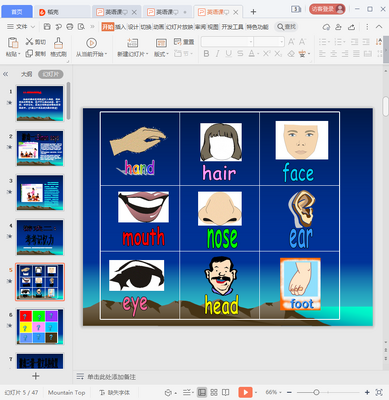Open the Design (设计) ribbon tab

(133, 27)
